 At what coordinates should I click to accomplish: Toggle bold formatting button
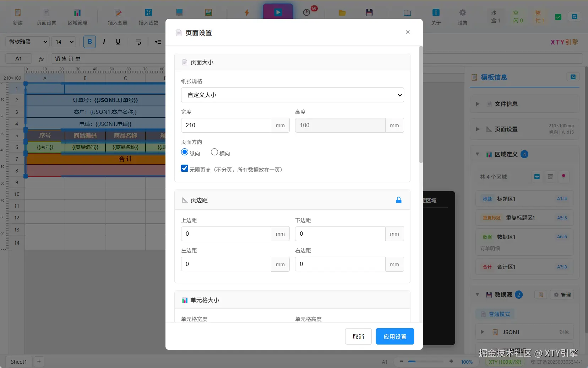point(90,42)
